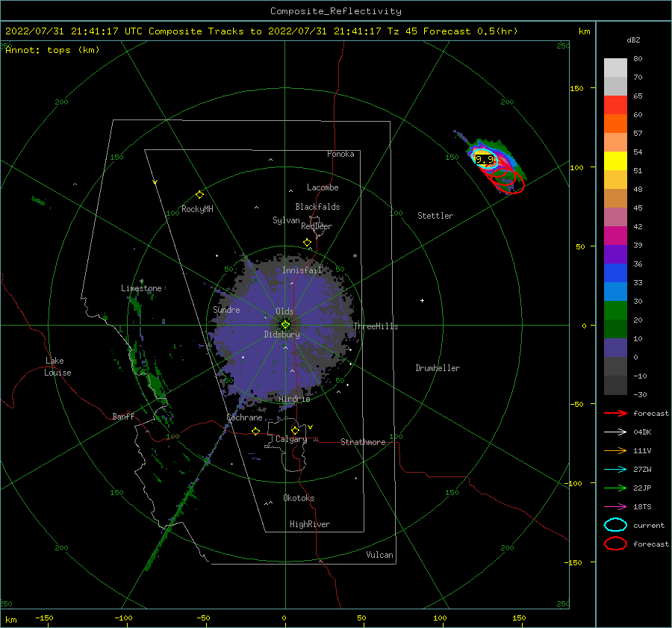
Task: Click the Okotoks town label
Action: point(299,498)
